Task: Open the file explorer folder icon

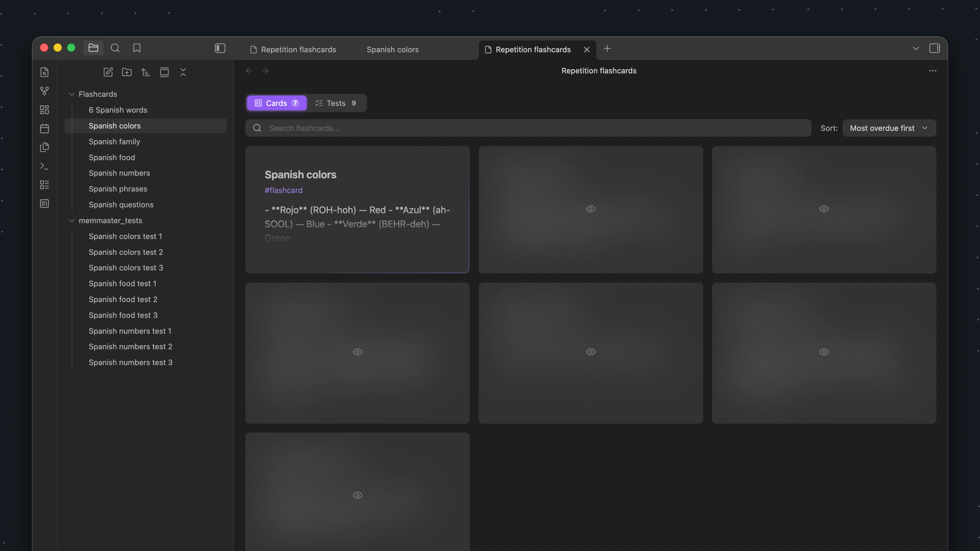Action: 93,48
